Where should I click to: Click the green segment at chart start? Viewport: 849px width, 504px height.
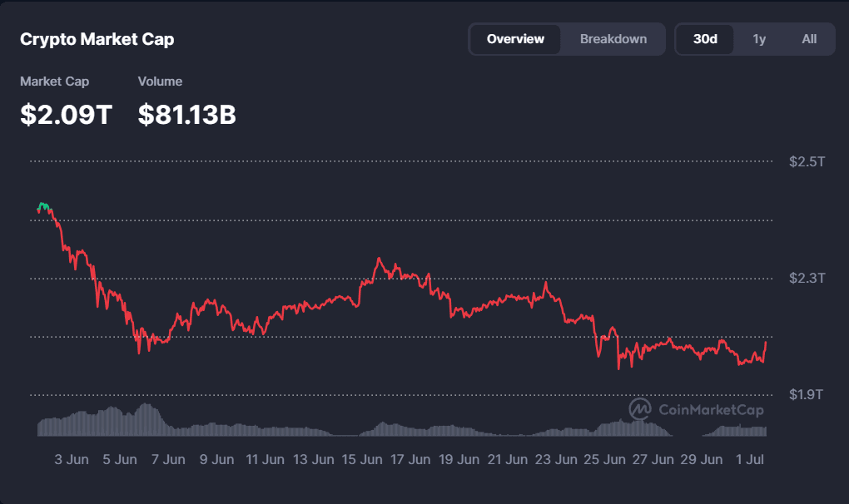[43, 206]
